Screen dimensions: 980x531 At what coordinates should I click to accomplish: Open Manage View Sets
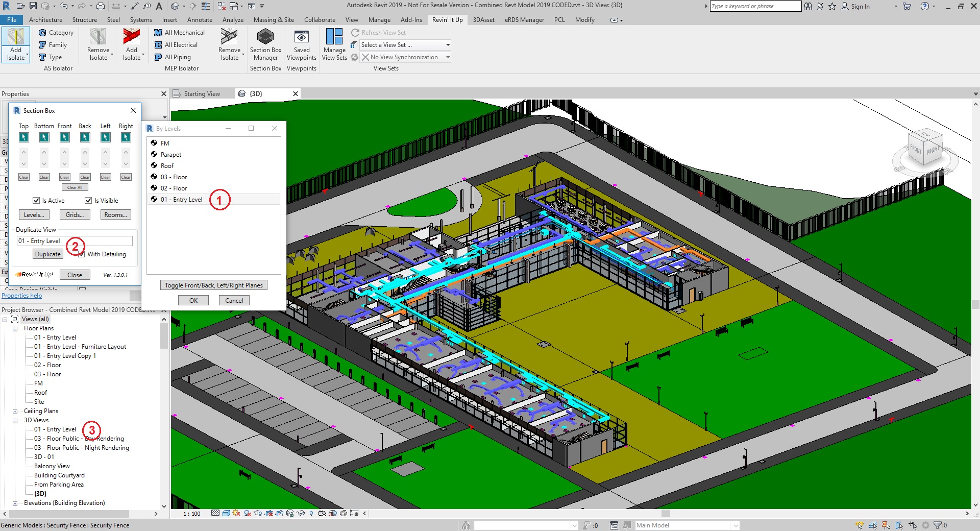(334, 44)
